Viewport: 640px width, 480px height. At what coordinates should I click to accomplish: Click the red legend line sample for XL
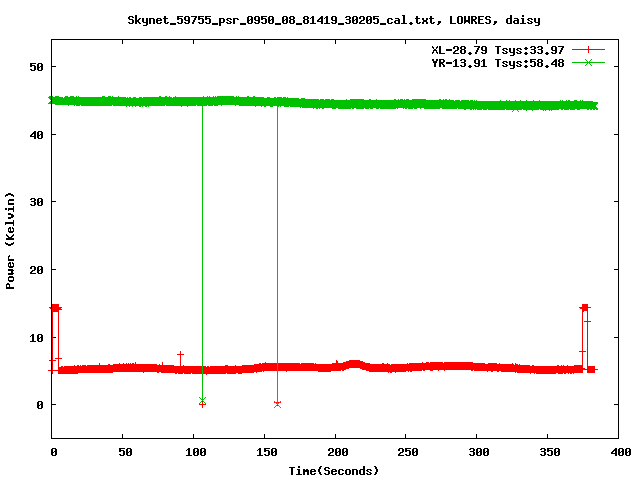(588, 50)
